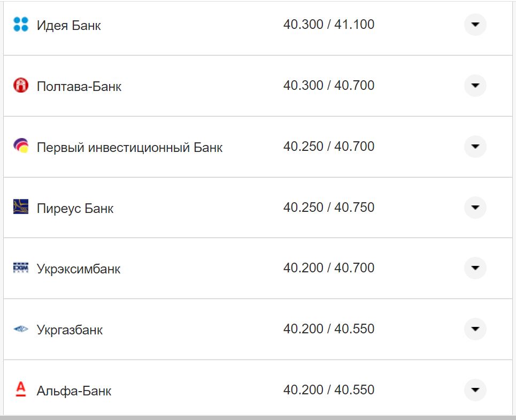516x420 pixels.
Task: Select the Первый инвестиционный Банк logo
Action: click(20, 146)
